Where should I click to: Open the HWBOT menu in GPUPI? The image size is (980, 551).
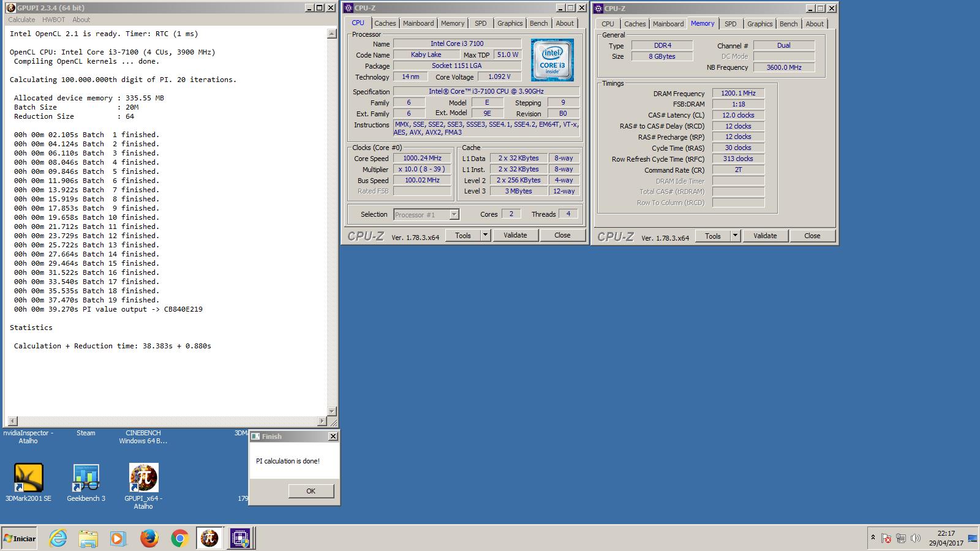click(x=54, y=20)
